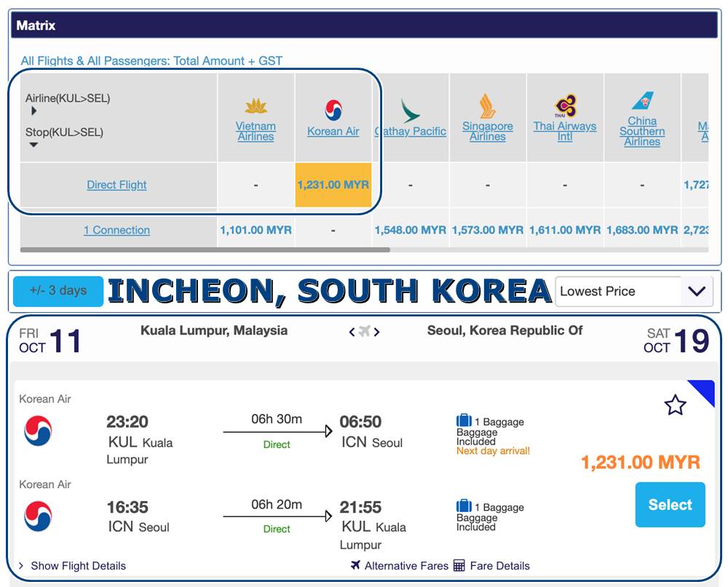Image resolution: width=728 pixels, height=587 pixels.
Task: Click the orange 1,231.00 MYR total price
Action: [x=640, y=462]
